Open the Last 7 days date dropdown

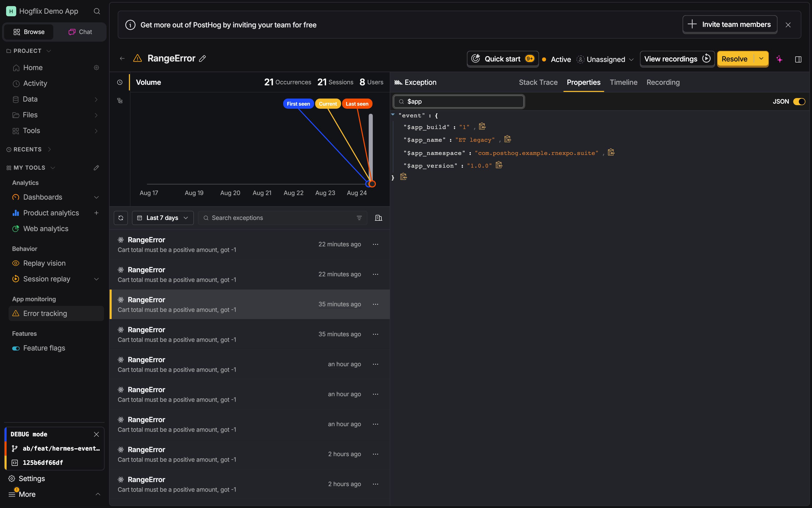(163, 218)
